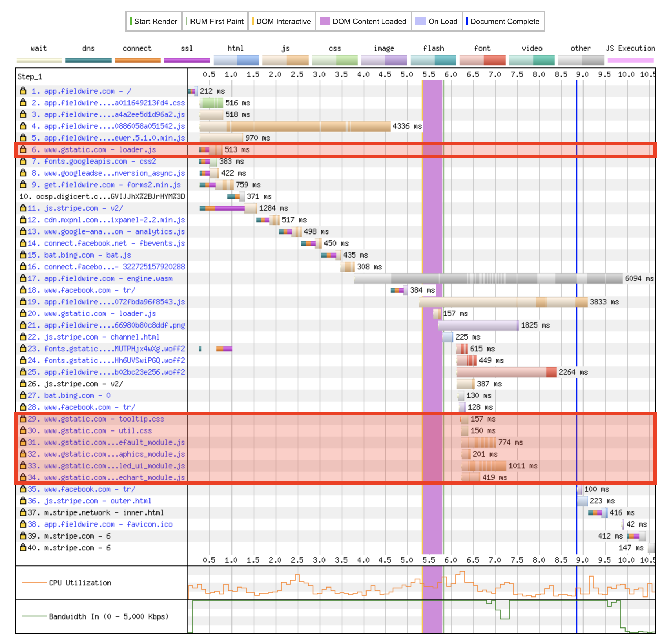The image size is (671, 644).
Task: Click the dns teal color key
Action: 89,60
